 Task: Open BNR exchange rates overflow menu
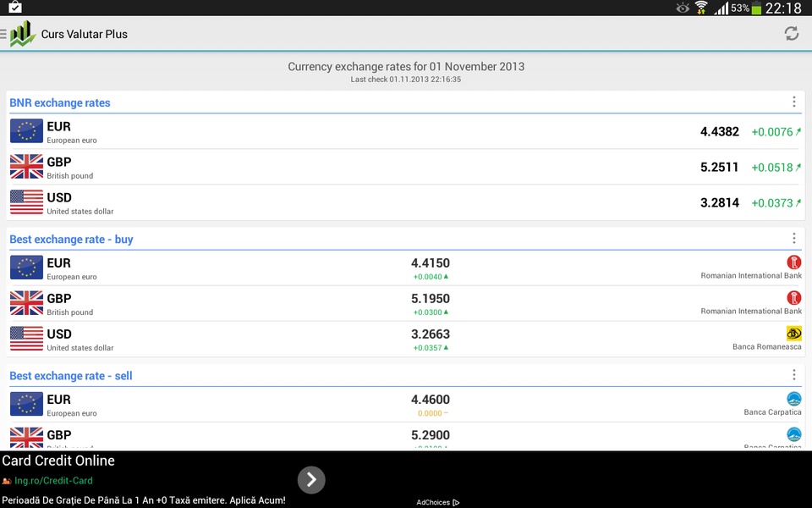click(794, 102)
